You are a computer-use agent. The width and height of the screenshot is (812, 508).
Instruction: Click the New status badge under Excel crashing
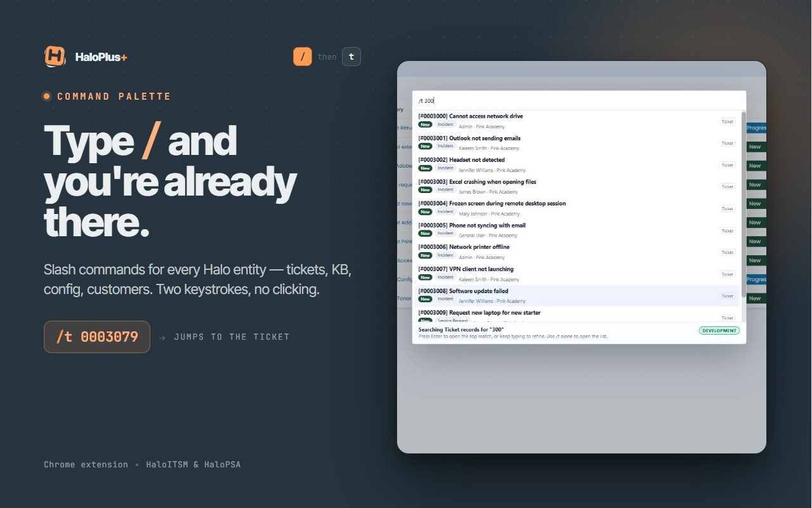[425, 190]
